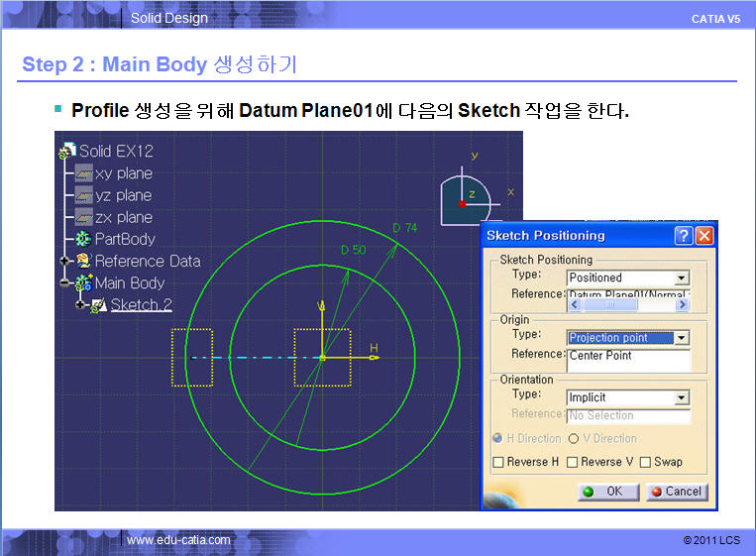756x556 pixels.
Task: Click the Solid EX12 root part icon
Action: [x=67, y=152]
